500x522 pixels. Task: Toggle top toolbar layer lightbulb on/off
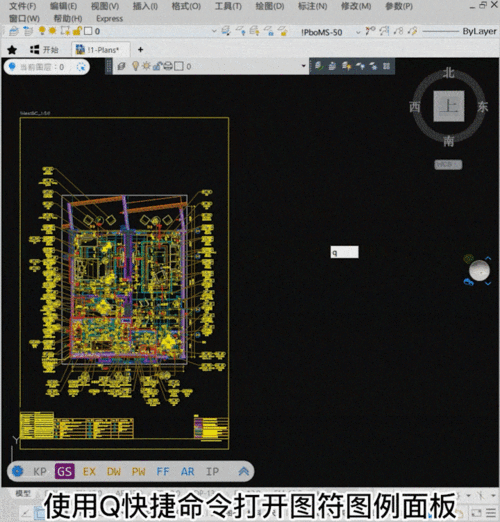(x=42, y=31)
